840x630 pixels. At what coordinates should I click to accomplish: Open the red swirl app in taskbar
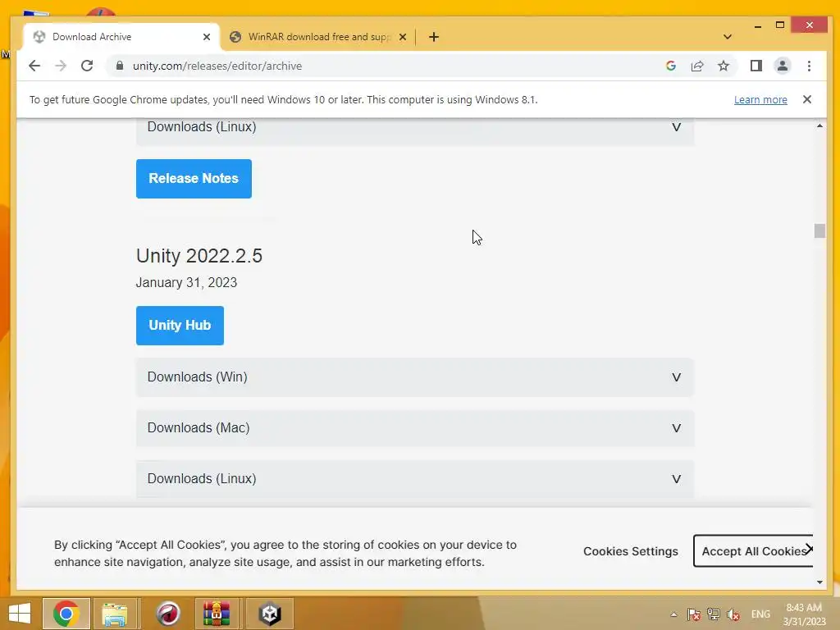(167, 614)
